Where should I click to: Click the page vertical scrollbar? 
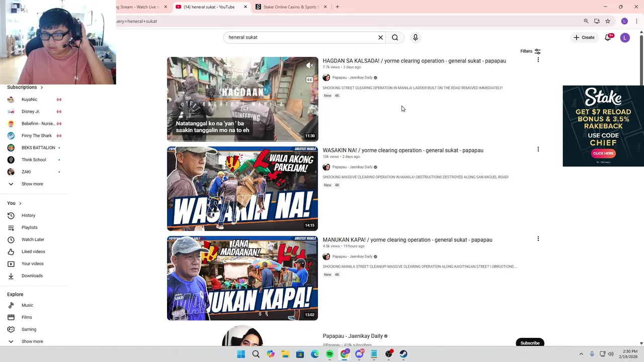641,60
